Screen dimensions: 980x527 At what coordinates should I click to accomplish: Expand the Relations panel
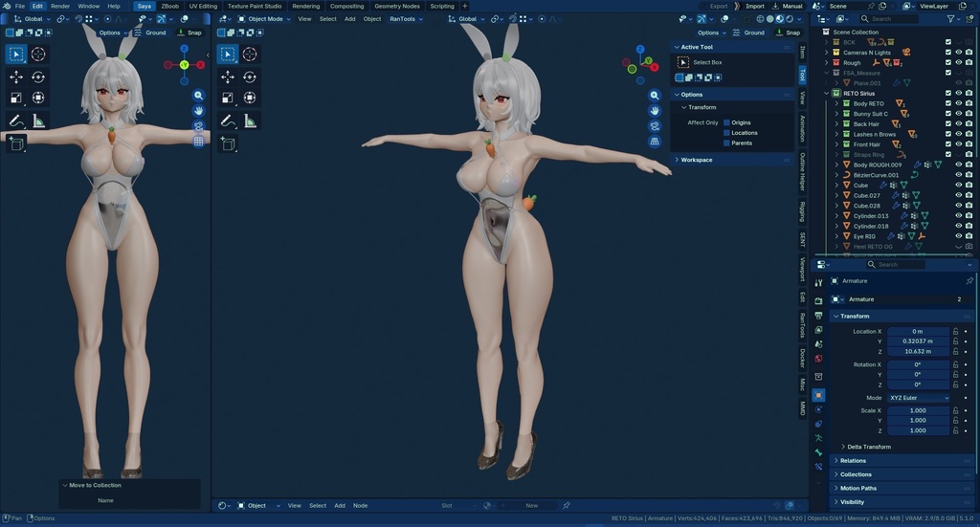pos(902,461)
